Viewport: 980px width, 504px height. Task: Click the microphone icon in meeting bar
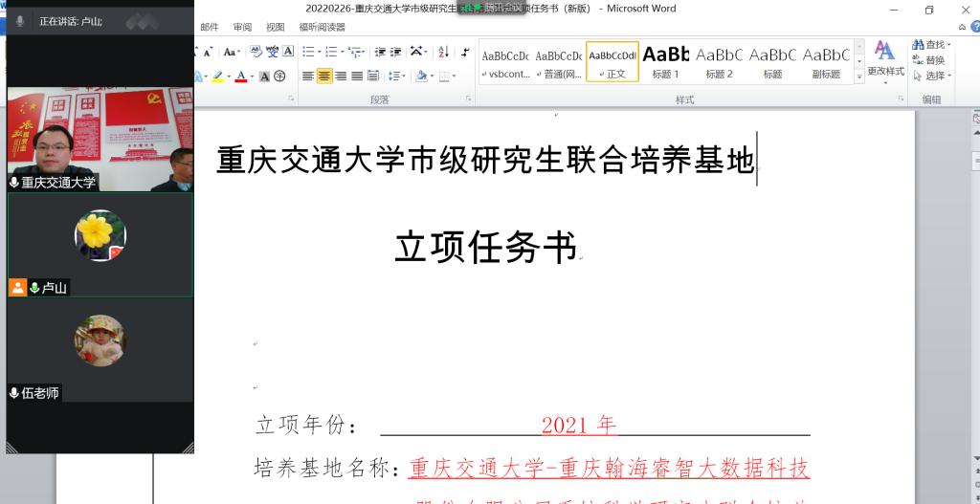pyautogui.click(x=20, y=20)
